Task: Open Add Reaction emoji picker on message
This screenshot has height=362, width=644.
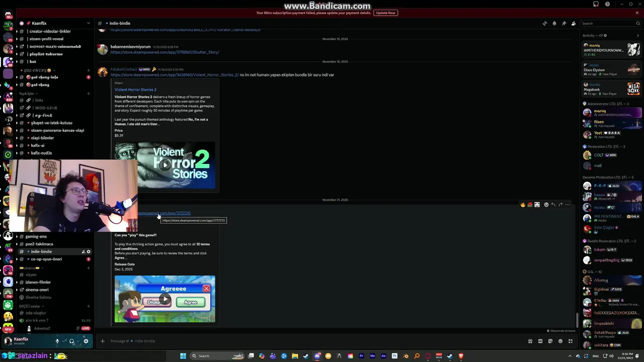Action: coord(546,205)
